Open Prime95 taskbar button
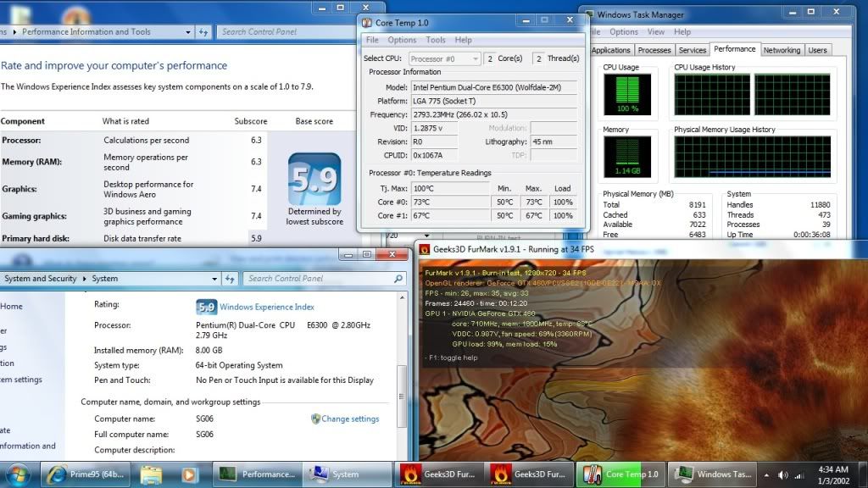 coord(86,474)
